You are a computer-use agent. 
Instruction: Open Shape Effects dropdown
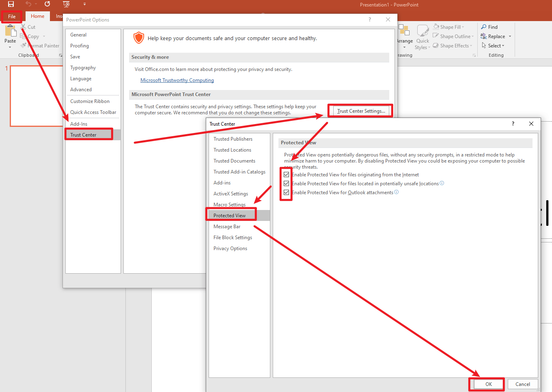pos(453,46)
